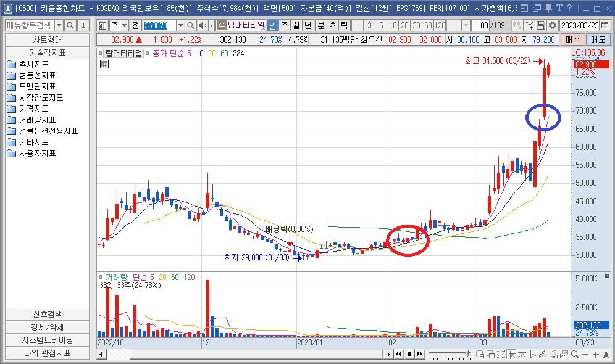Save chart settings with the floppy disk icon
Screen dimensions: 615x364
(x=541, y=25)
